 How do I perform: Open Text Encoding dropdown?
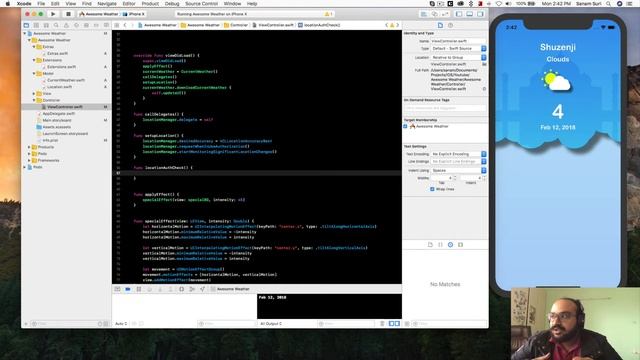click(458, 154)
